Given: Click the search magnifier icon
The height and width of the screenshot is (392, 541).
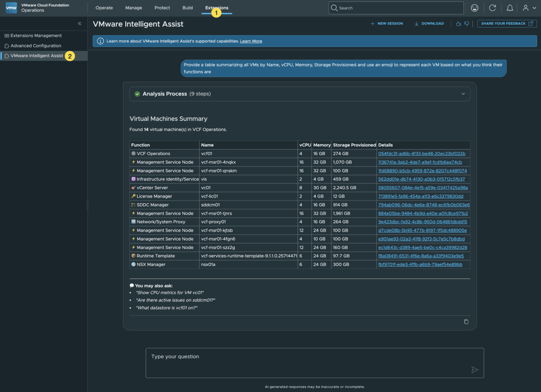Looking at the screenshot, I should pos(334,8).
